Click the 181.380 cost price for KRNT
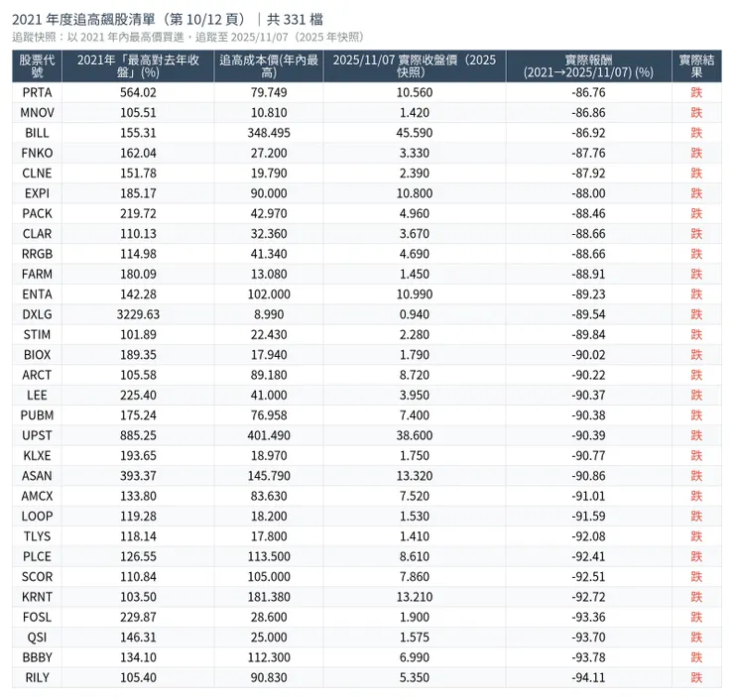The image size is (734, 700). coord(269,597)
